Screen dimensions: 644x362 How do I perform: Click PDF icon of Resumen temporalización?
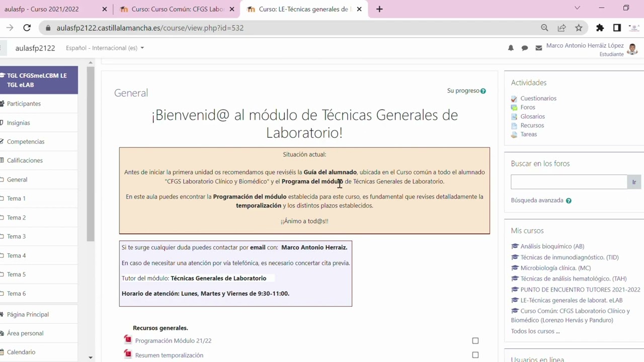coord(128,354)
